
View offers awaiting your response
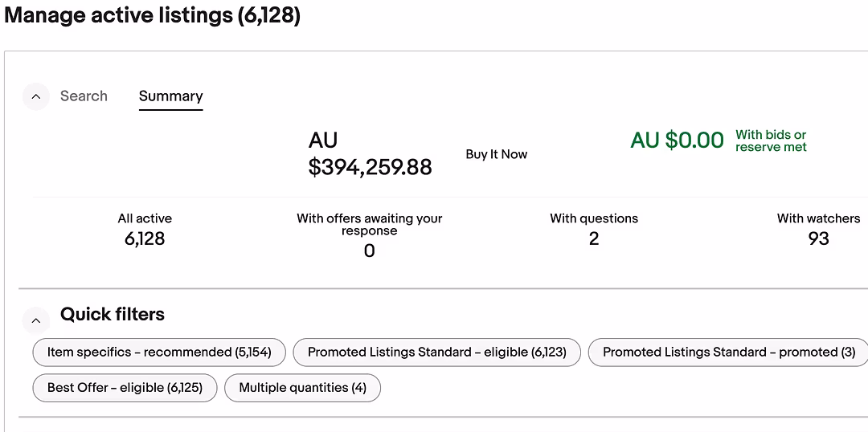click(x=369, y=235)
